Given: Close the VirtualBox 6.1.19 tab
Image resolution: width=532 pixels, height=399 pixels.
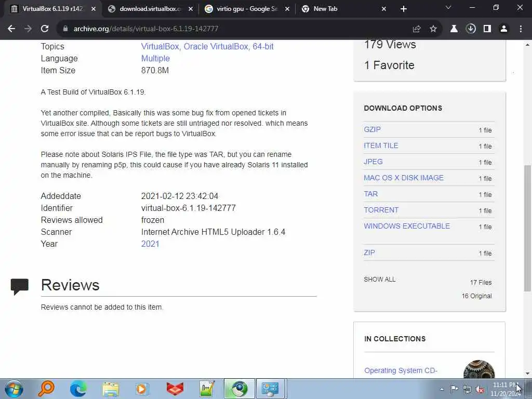Looking at the screenshot, I should click(x=94, y=9).
